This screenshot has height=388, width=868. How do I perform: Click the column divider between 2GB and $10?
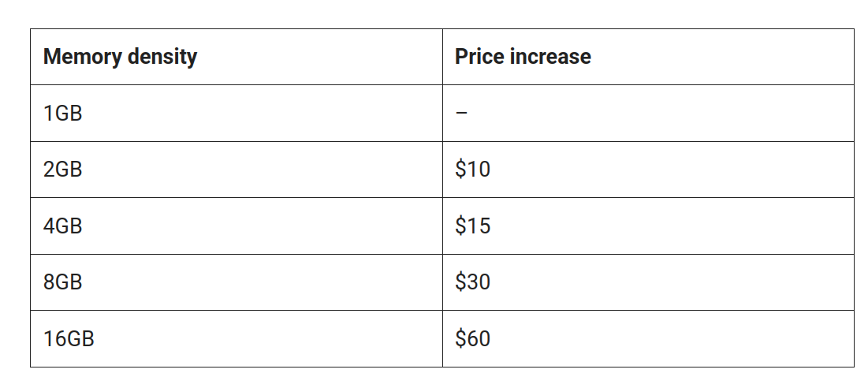pos(442,170)
